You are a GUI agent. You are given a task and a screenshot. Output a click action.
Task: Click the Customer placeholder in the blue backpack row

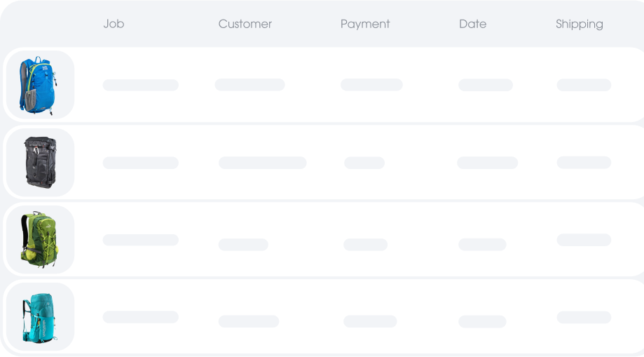point(249,85)
